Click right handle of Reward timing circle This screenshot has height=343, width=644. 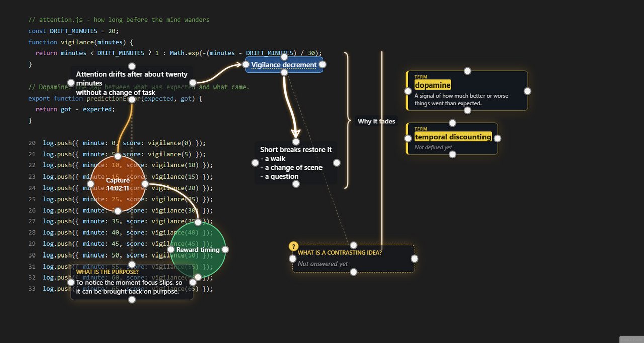coord(225,249)
